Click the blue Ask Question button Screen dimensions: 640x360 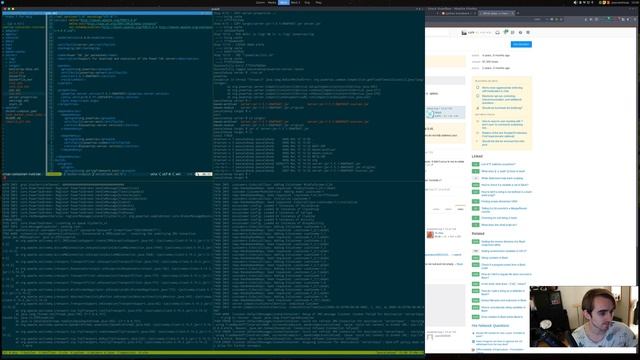[521, 44]
